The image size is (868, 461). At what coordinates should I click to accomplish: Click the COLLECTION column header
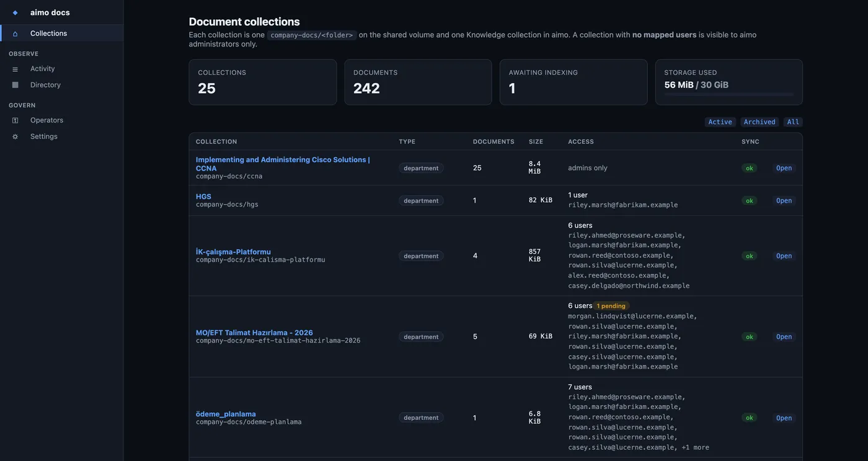click(x=216, y=142)
